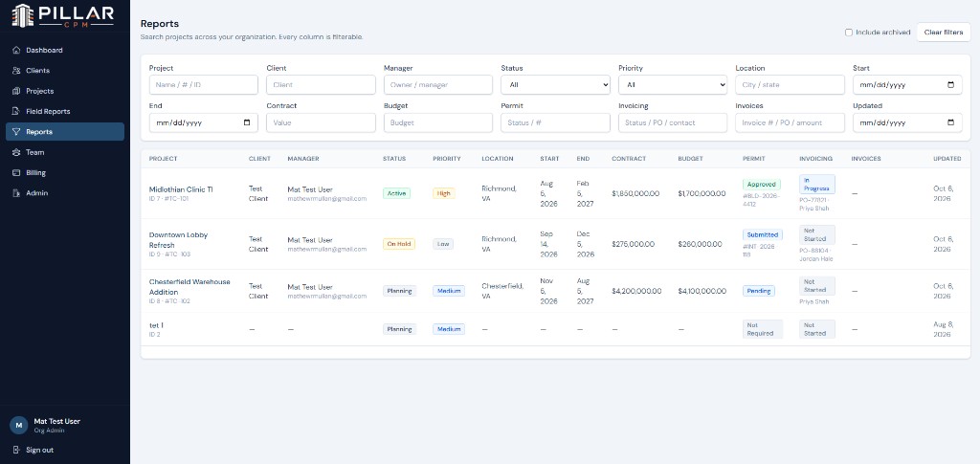Click the Chesterfield, VA location cell
The height and width of the screenshot is (464, 980).
tap(502, 291)
